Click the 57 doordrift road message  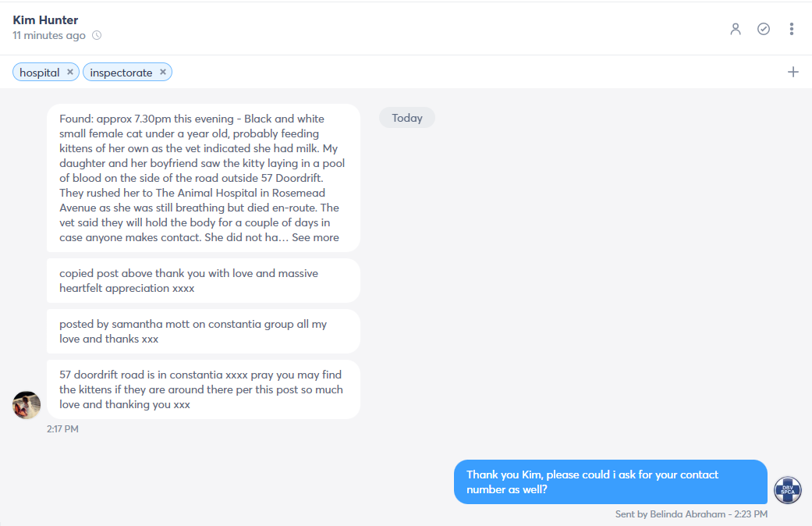click(203, 389)
